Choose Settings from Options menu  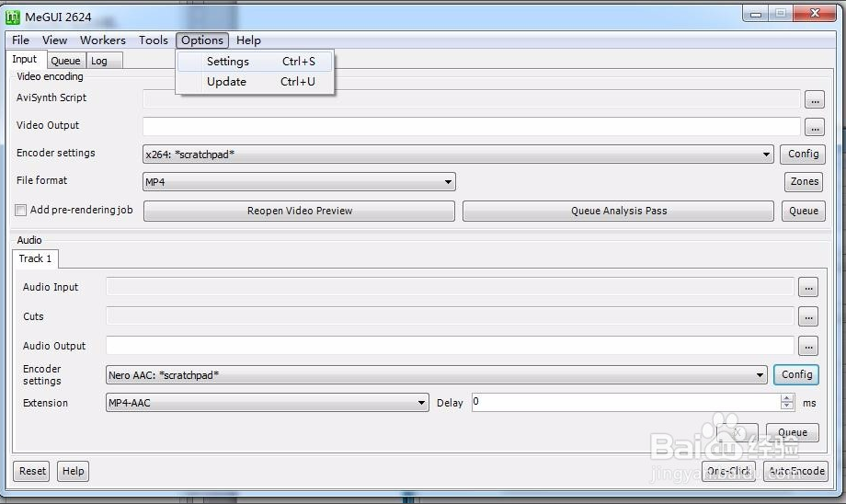point(255,62)
